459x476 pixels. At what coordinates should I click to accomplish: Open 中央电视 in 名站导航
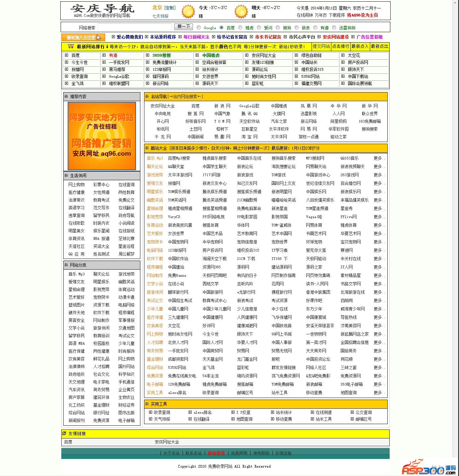pyautogui.click(x=163, y=114)
